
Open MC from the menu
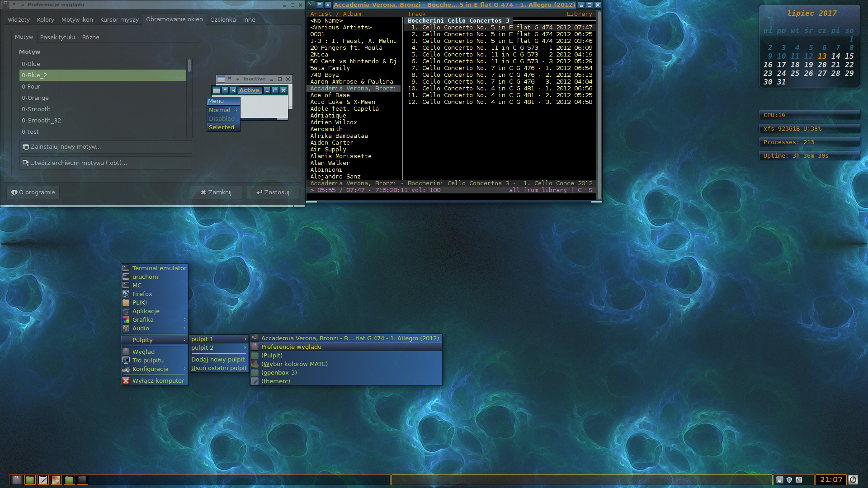(137, 285)
